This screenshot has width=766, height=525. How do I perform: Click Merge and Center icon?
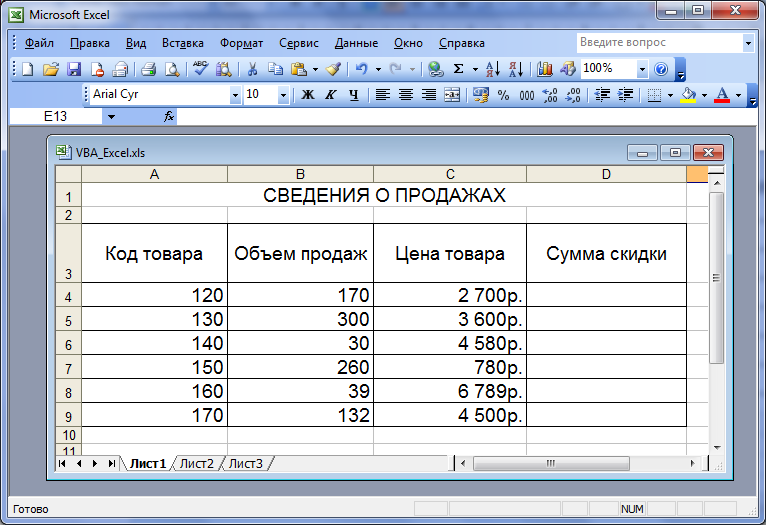click(x=452, y=95)
